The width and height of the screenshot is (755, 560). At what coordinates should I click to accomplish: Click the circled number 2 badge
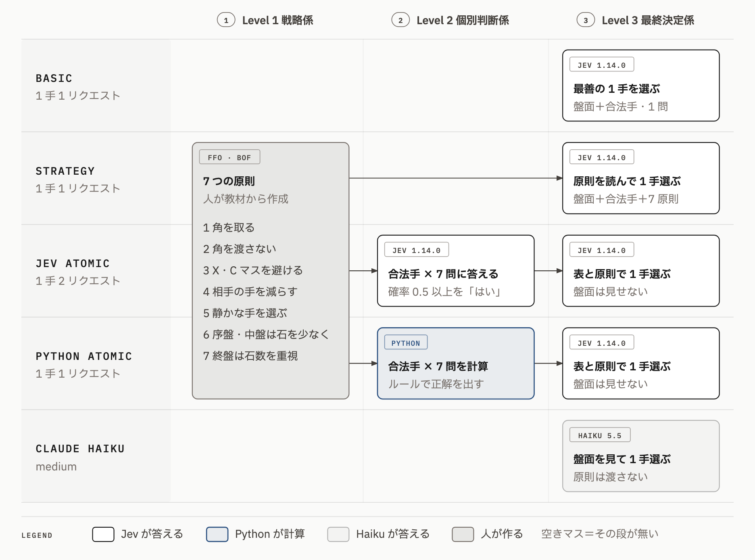point(400,20)
